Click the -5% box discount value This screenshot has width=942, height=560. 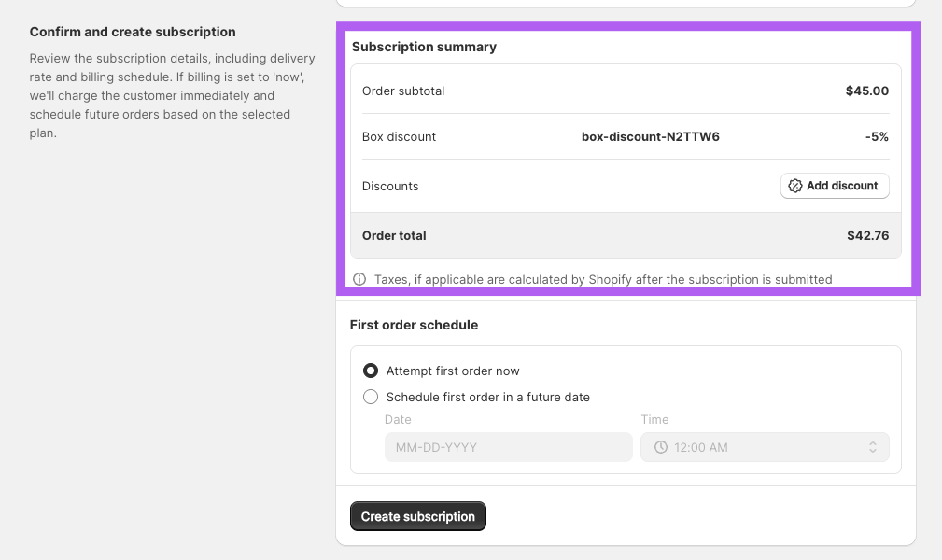877,136
